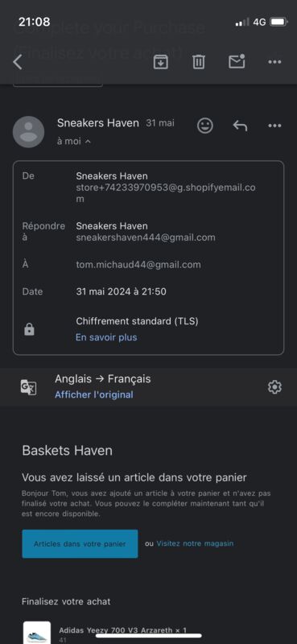
Task: Open the sender row three-dot menu
Action: [x=274, y=126]
